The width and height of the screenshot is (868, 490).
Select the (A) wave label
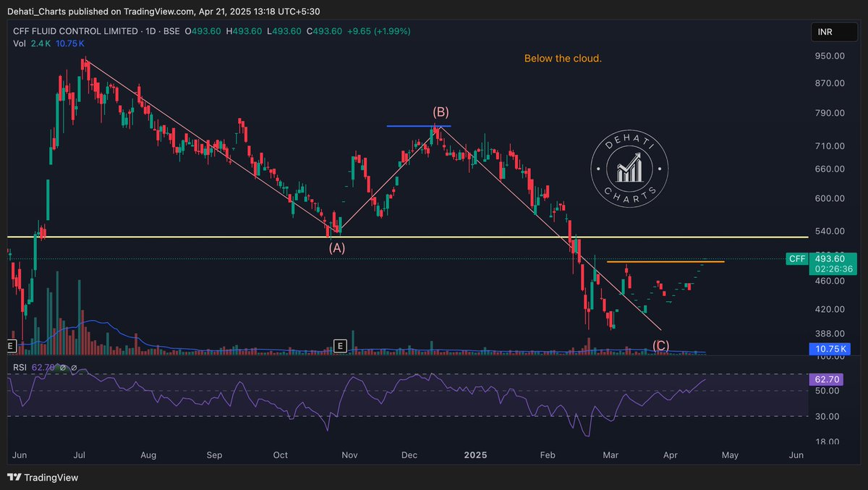click(x=337, y=248)
